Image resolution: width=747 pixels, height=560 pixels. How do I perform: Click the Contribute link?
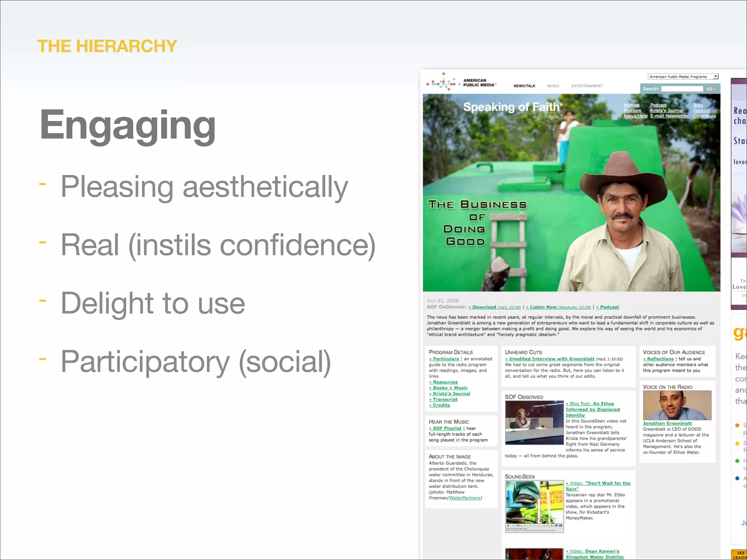[x=704, y=116]
